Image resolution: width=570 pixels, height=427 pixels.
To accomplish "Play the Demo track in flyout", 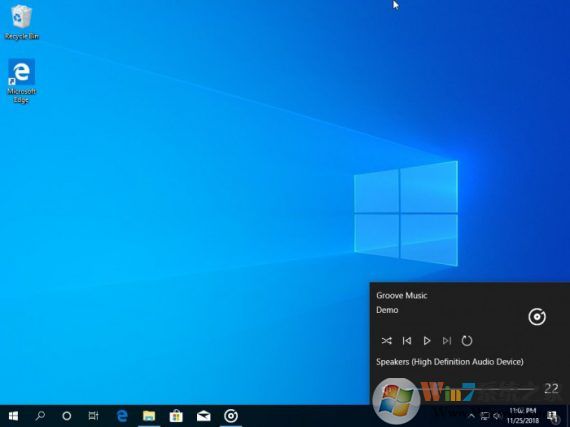I will (427, 341).
